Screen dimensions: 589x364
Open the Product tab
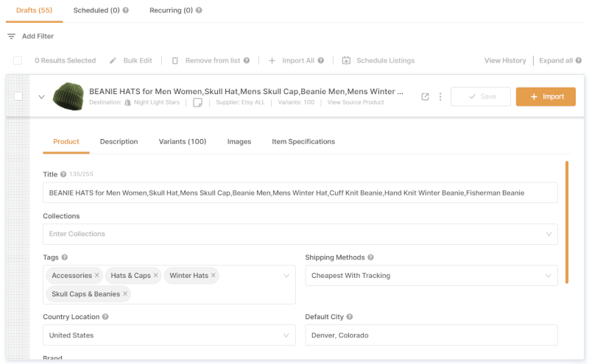point(66,142)
